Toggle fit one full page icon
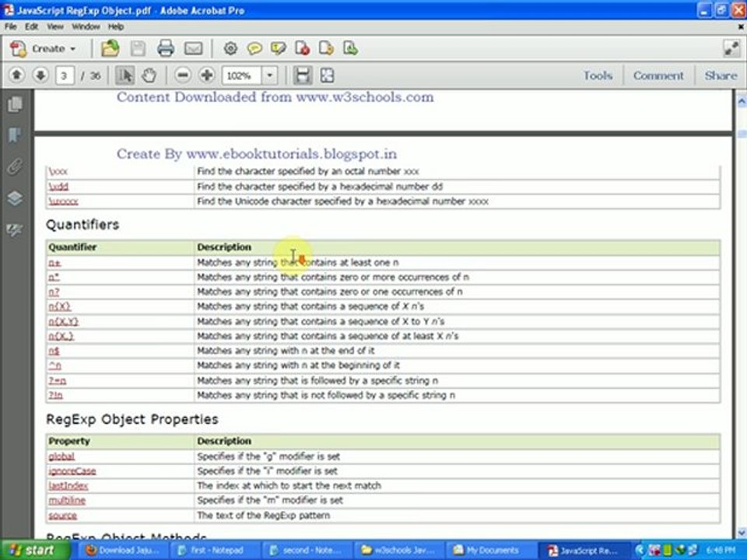Image resolution: width=747 pixels, height=560 pixels. (x=327, y=75)
